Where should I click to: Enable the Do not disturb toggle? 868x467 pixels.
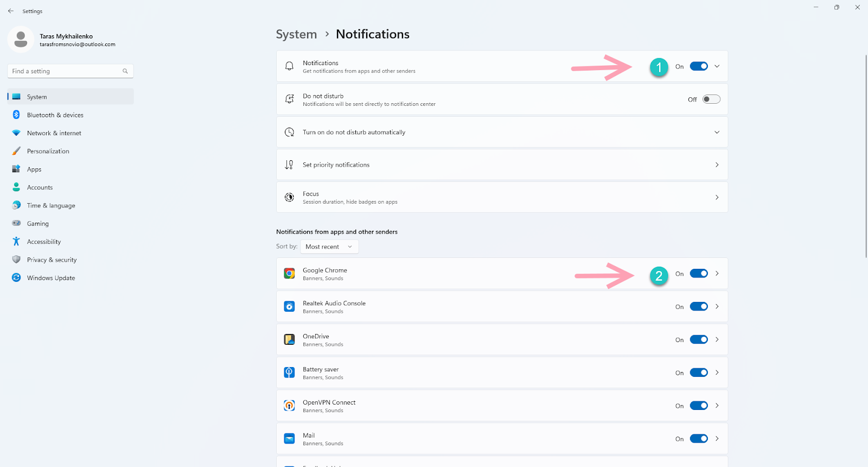[711, 99]
